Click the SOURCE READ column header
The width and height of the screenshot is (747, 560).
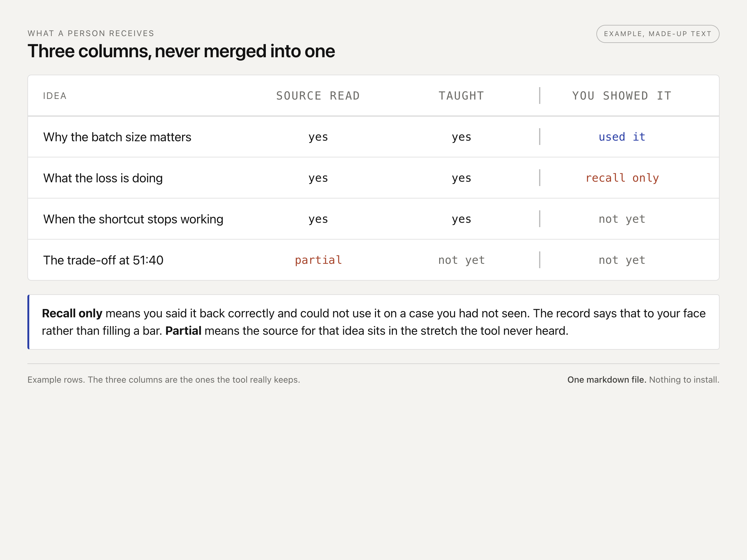pos(318,96)
